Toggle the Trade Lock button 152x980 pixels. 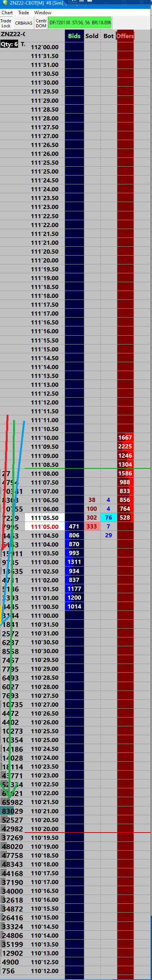click(6, 23)
